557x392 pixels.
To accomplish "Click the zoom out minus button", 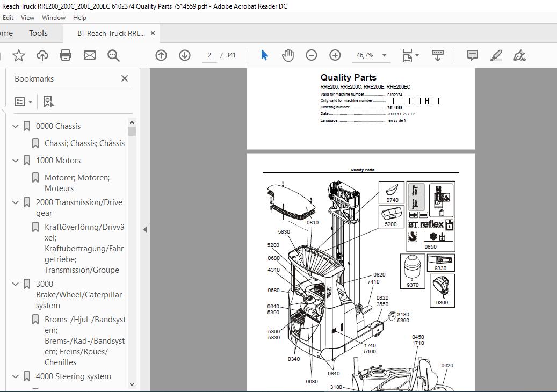I will (311, 55).
